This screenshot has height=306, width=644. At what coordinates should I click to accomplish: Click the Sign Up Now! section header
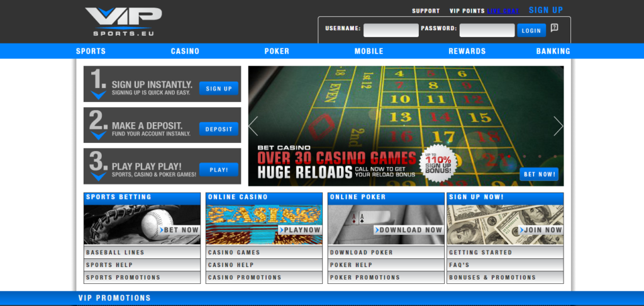[505, 198]
